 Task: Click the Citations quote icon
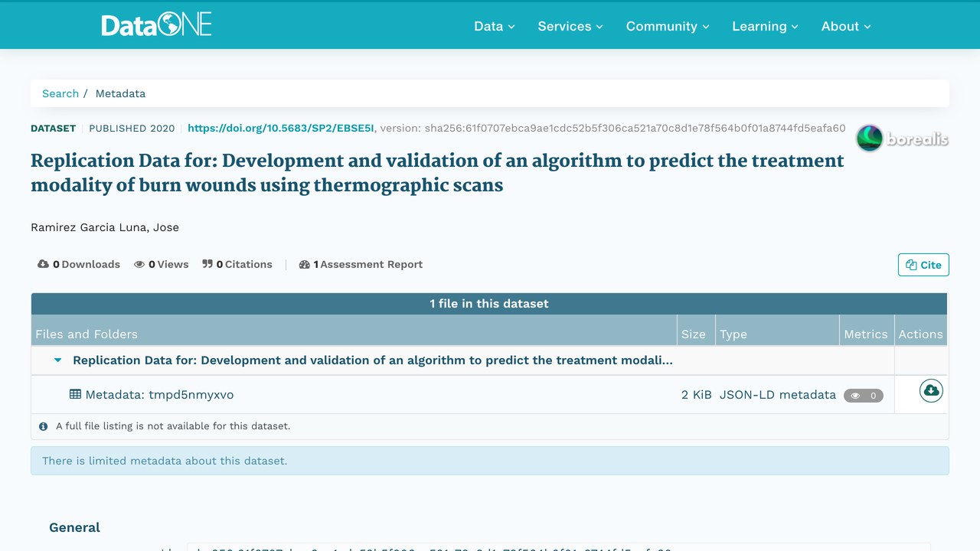[x=207, y=264]
